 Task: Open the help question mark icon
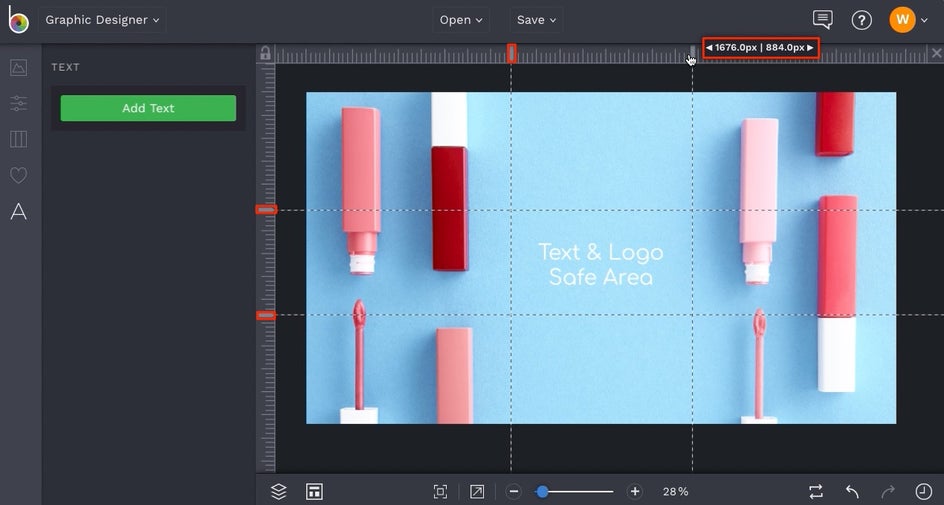pos(862,20)
